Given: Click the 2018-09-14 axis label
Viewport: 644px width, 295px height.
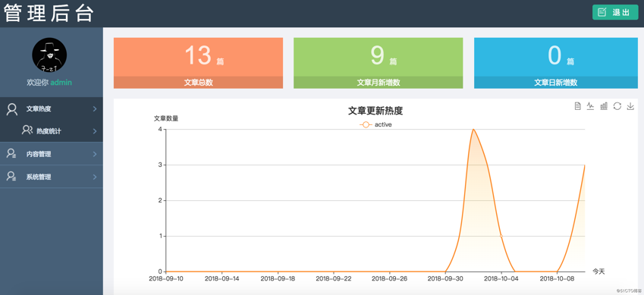Looking at the screenshot, I should 222,278.
